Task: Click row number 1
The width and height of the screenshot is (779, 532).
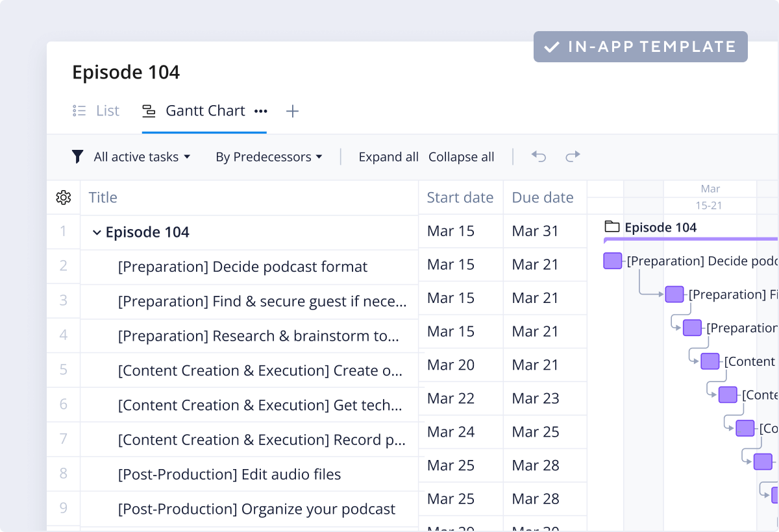Action: [x=63, y=231]
